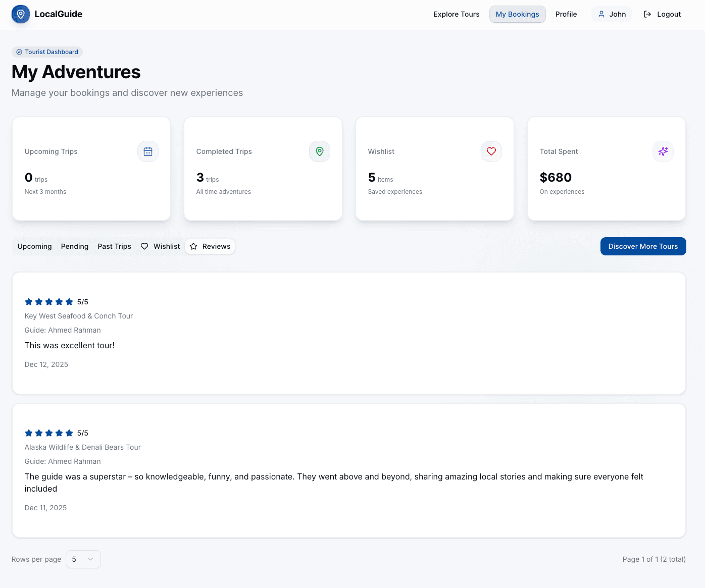Click the heart icon on the Wishlist card
This screenshot has height=588, width=705.
click(x=491, y=151)
